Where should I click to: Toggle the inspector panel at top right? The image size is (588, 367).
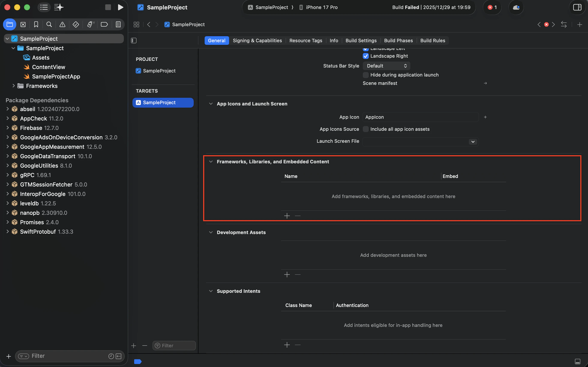pos(577,7)
